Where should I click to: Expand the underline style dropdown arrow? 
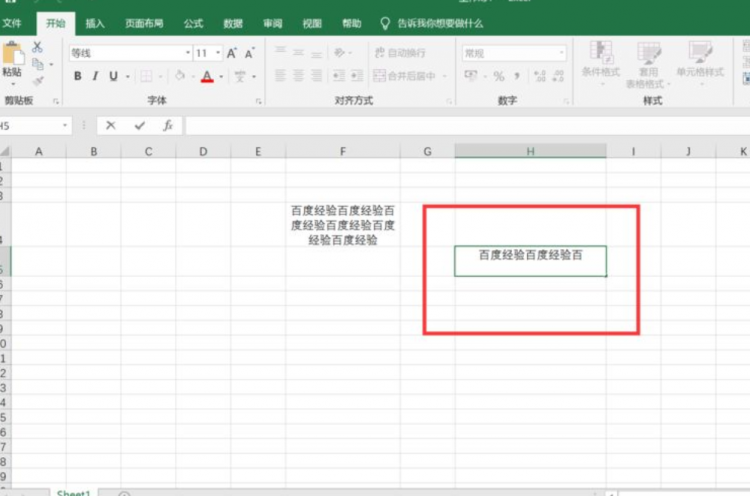pyautogui.click(x=128, y=77)
